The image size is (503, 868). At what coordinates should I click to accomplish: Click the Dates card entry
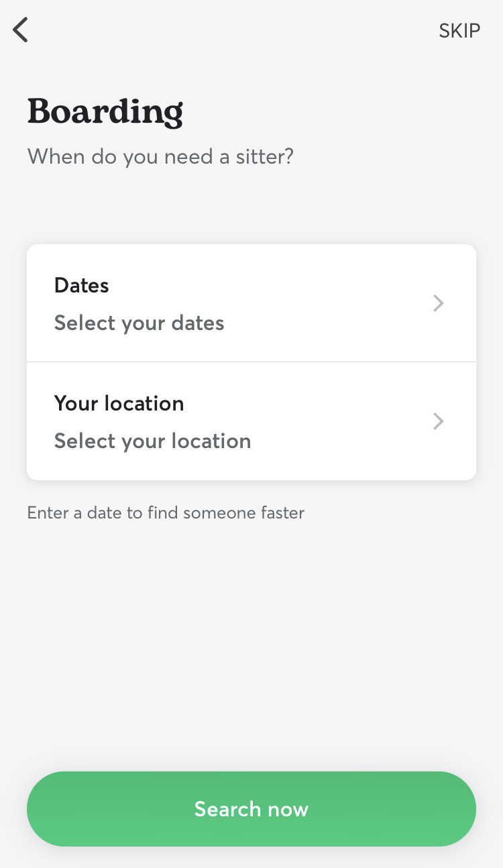[x=251, y=303]
